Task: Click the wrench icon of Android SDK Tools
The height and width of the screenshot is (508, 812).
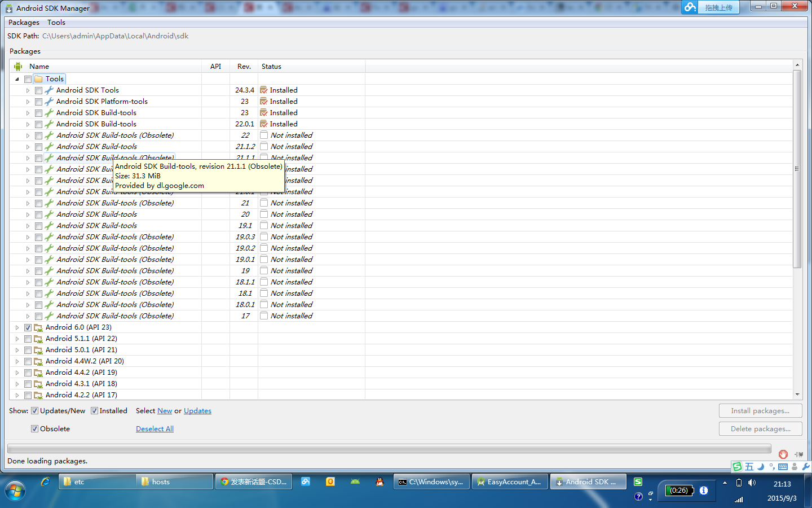Action: [x=49, y=90]
